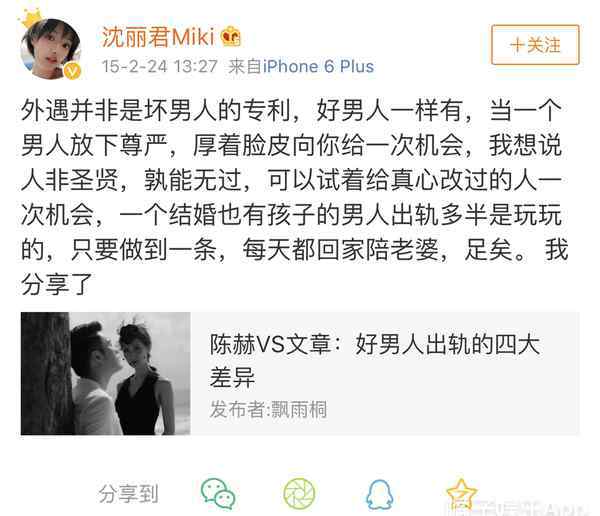The height and width of the screenshot is (516, 600).
Task: Share the post via the WeChat icon
Action: coord(218,493)
